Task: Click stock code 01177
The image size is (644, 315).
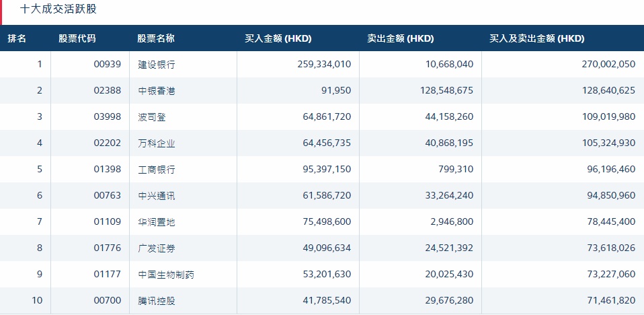Action: 108,275
